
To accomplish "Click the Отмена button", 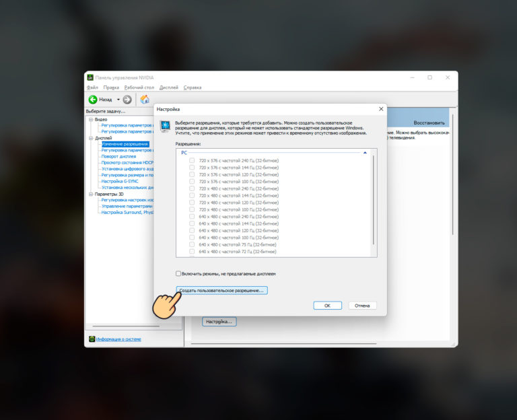I will point(362,306).
